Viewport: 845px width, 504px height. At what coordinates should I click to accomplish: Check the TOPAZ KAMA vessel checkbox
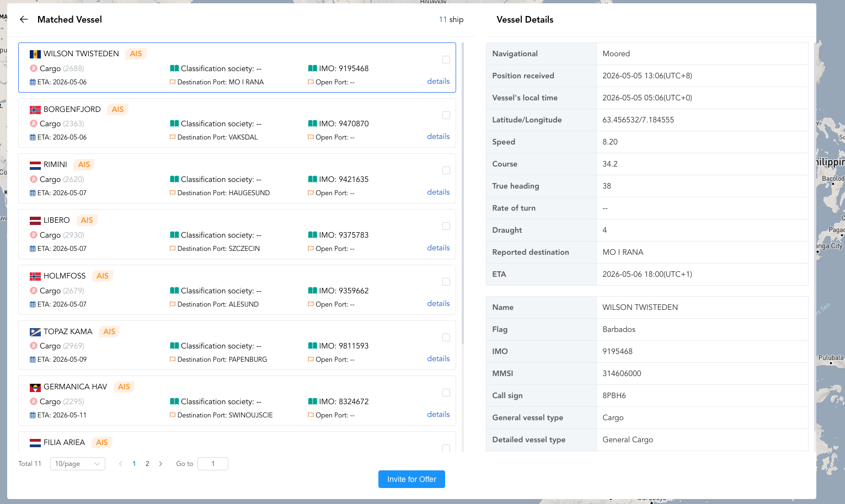(446, 337)
